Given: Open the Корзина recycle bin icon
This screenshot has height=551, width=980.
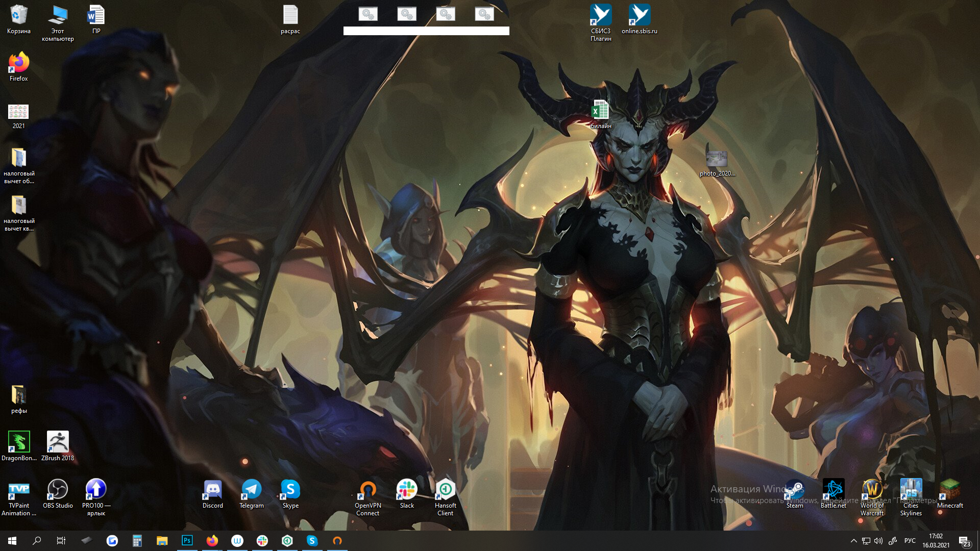Looking at the screenshot, I should [18, 19].
